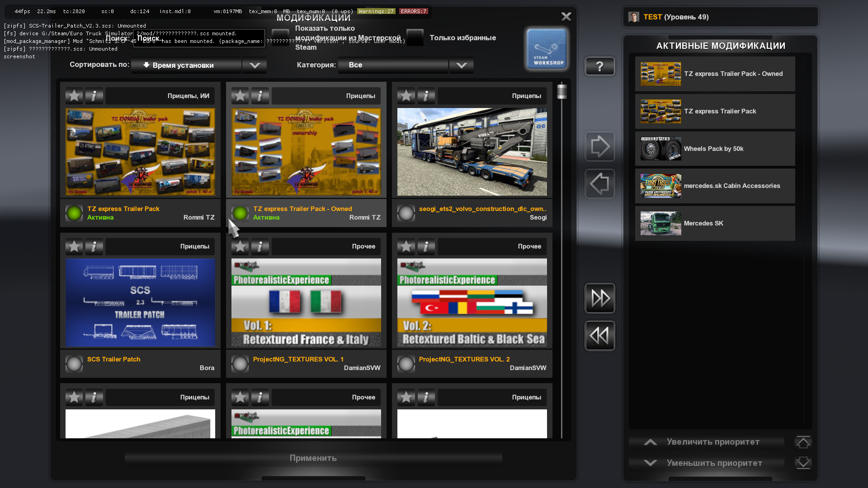
Task: Favorite the TZ express Trailer Pack star
Action: [74, 96]
